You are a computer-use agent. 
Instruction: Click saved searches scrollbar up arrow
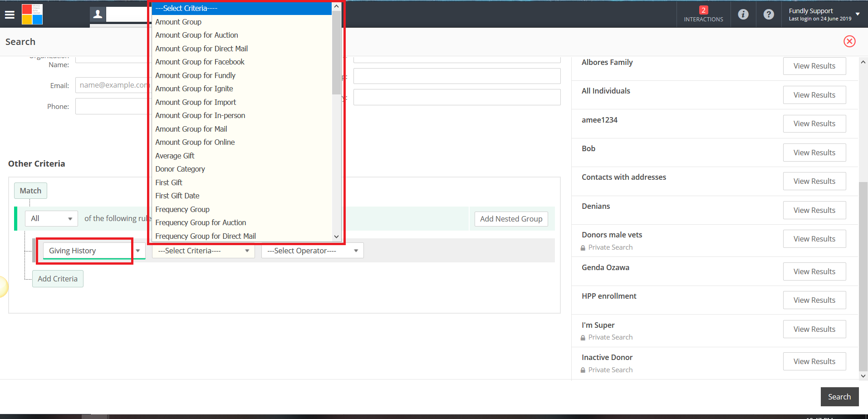click(x=863, y=62)
